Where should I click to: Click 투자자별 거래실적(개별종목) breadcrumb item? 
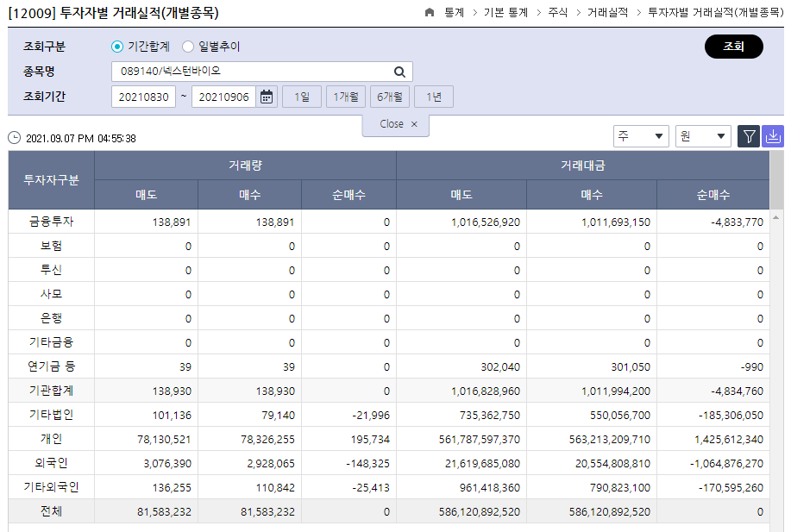coord(715,13)
